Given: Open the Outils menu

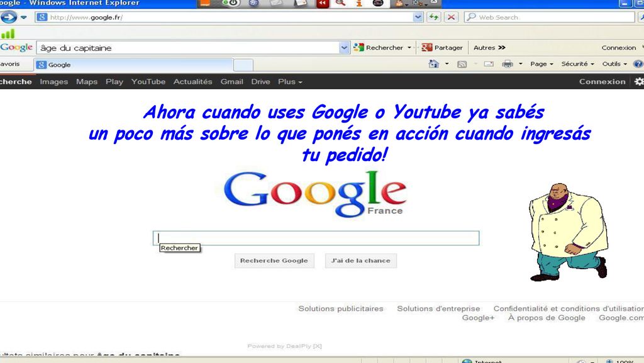Looking at the screenshot, I should [614, 64].
